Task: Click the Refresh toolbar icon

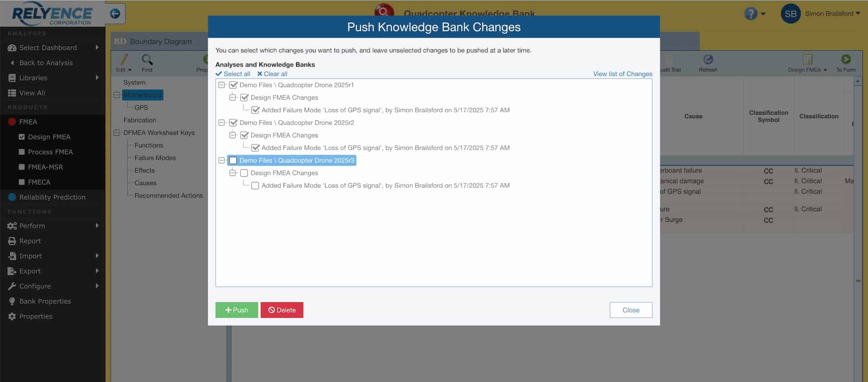Action: [708, 59]
